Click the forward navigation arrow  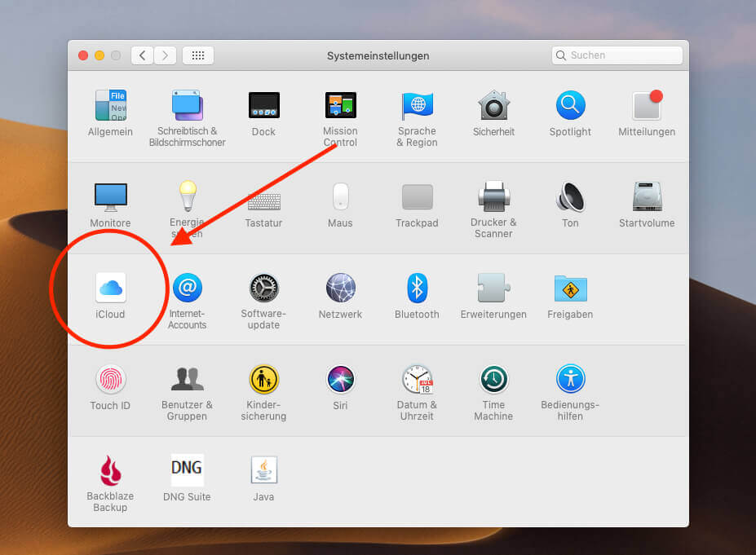click(165, 55)
